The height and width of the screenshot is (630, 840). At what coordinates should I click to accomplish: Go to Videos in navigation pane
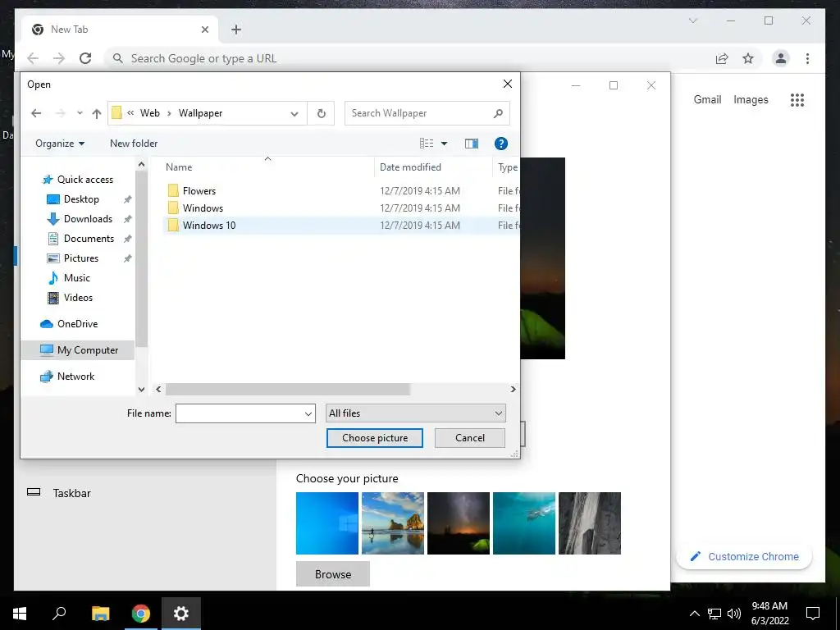(78, 297)
